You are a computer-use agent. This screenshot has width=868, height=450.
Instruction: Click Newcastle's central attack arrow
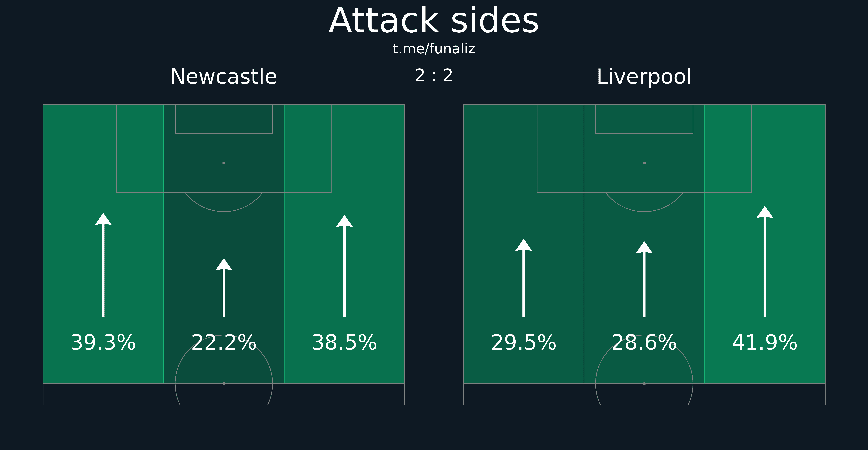pyautogui.click(x=224, y=288)
